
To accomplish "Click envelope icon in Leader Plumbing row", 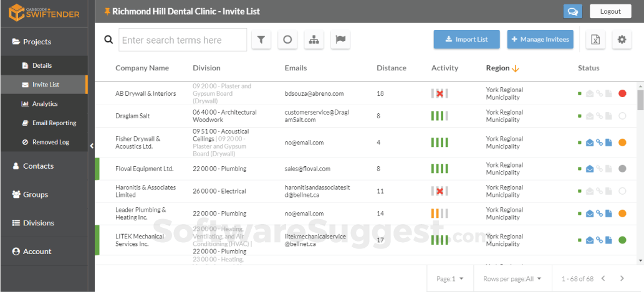I will pos(590,214).
